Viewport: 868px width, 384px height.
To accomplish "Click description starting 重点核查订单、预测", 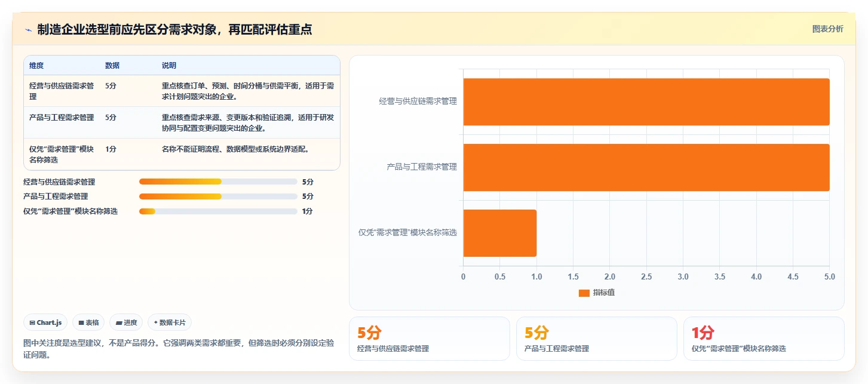I will click(x=248, y=91).
